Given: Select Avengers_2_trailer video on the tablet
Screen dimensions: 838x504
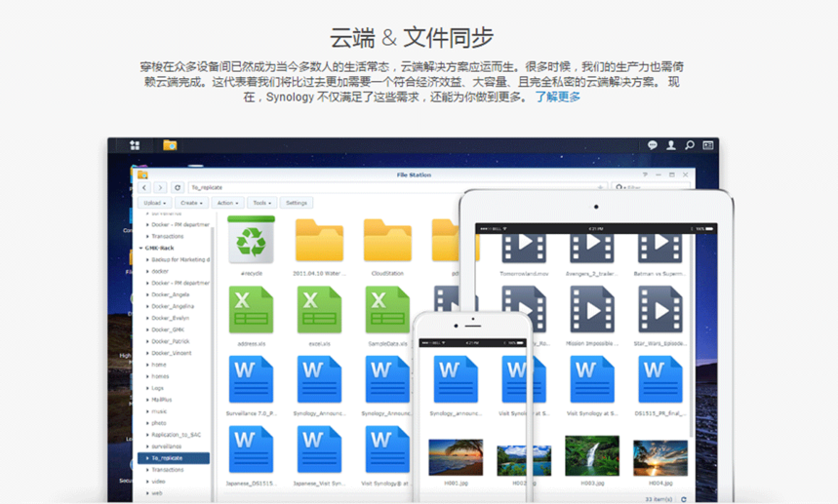Looking at the screenshot, I should [x=591, y=249].
